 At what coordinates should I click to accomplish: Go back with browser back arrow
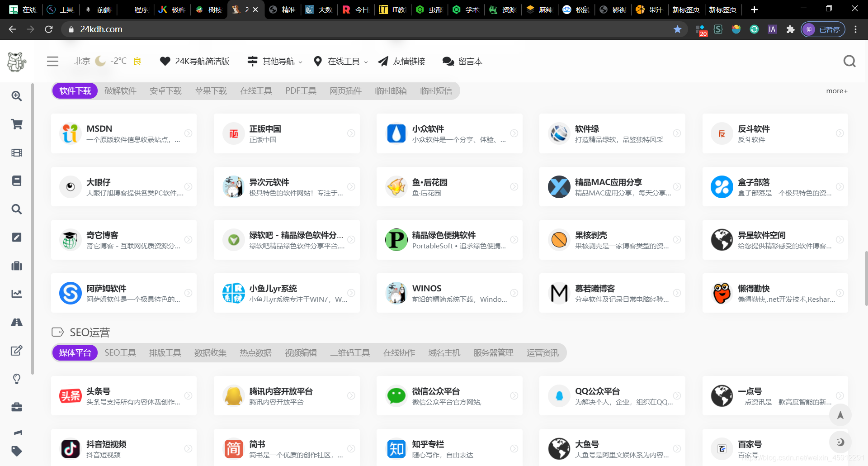point(12,29)
